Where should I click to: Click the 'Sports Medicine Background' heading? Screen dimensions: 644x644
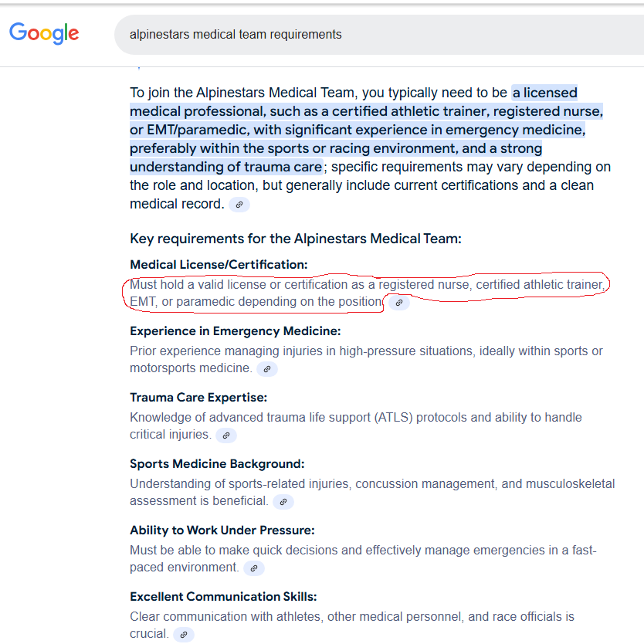[x=217, y=464]
